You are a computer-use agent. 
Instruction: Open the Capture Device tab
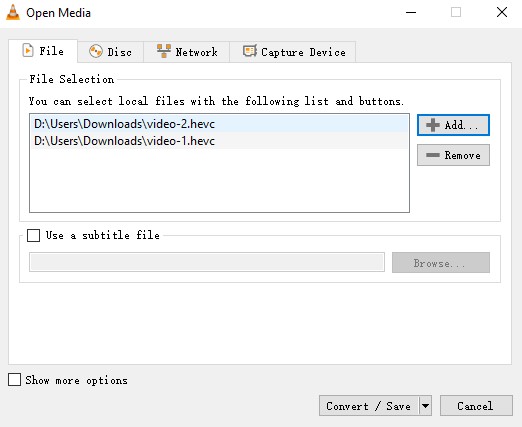(293, 52)
